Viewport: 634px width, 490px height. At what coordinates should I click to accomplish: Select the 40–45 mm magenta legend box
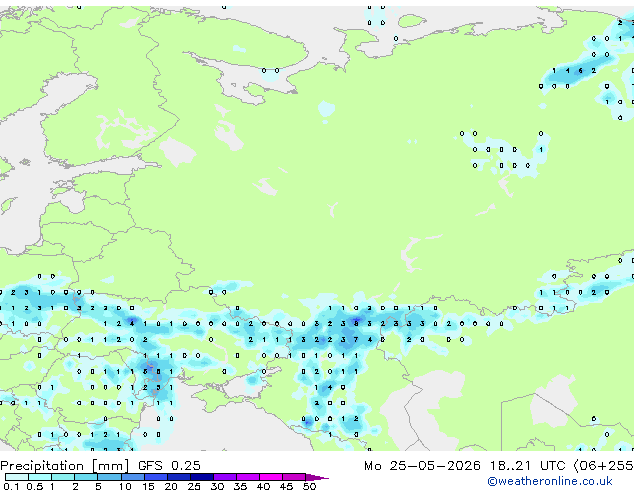pos(271,477)
